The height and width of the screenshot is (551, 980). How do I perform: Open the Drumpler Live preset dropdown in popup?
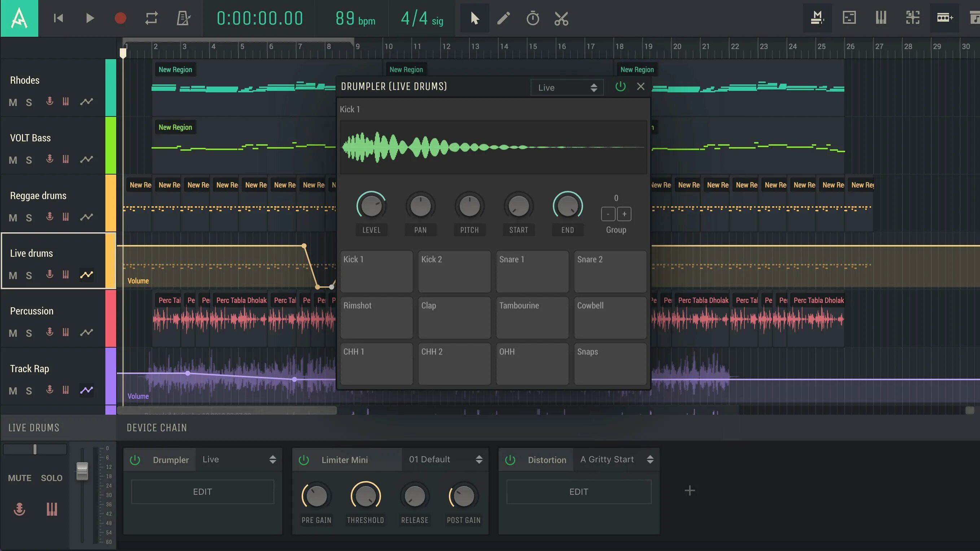click(x=567, y=88)
